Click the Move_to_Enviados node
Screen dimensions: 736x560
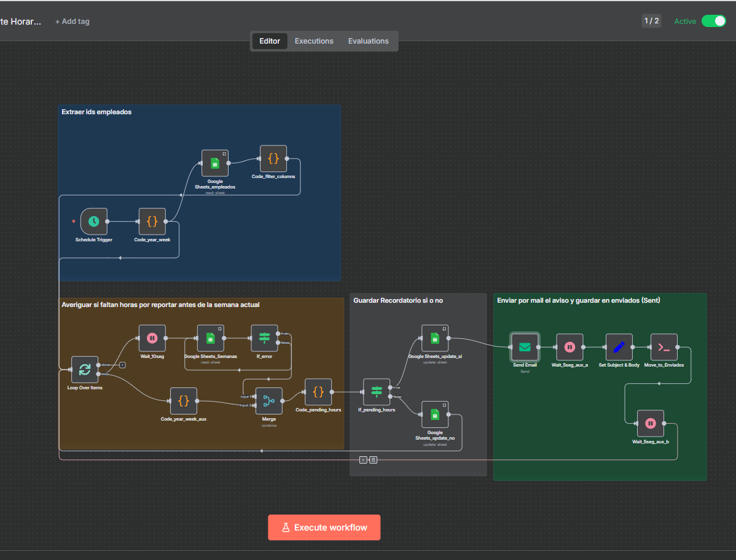point(664,347)
